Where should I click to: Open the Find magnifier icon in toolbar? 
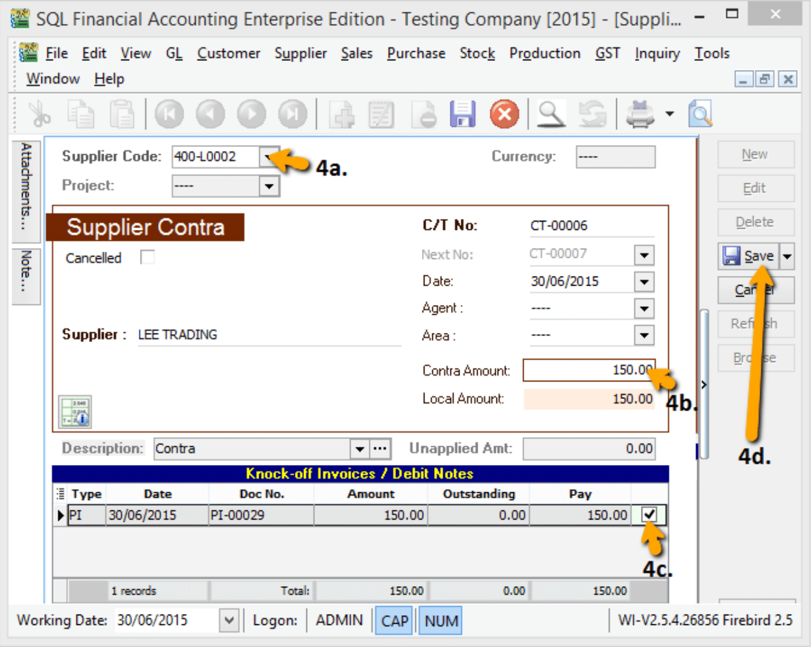(550, 115)
